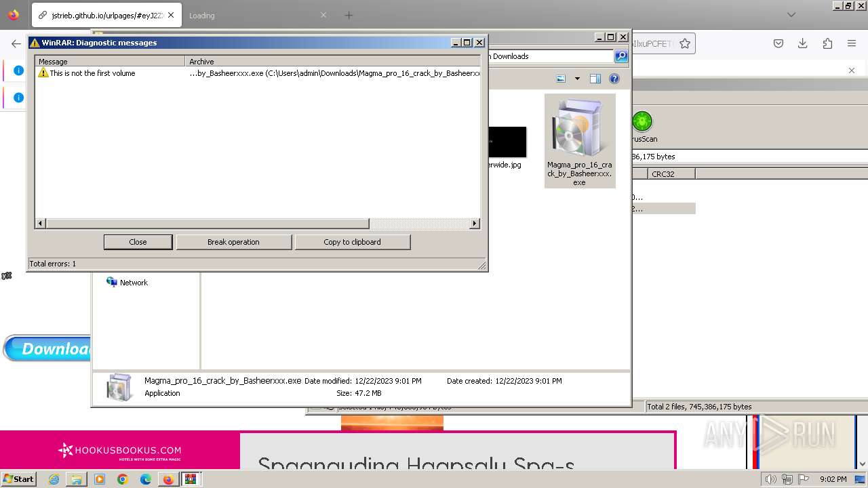The image size is (868, 488).
Task: Click the Windows Start button
Action: (x=18, y=479)
